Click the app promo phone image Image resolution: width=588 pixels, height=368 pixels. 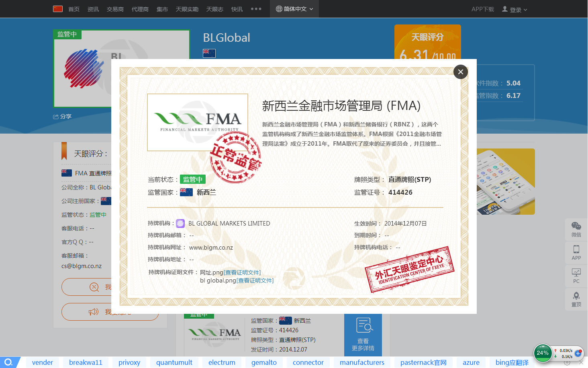pyautogui.click(x=506, y=181)
